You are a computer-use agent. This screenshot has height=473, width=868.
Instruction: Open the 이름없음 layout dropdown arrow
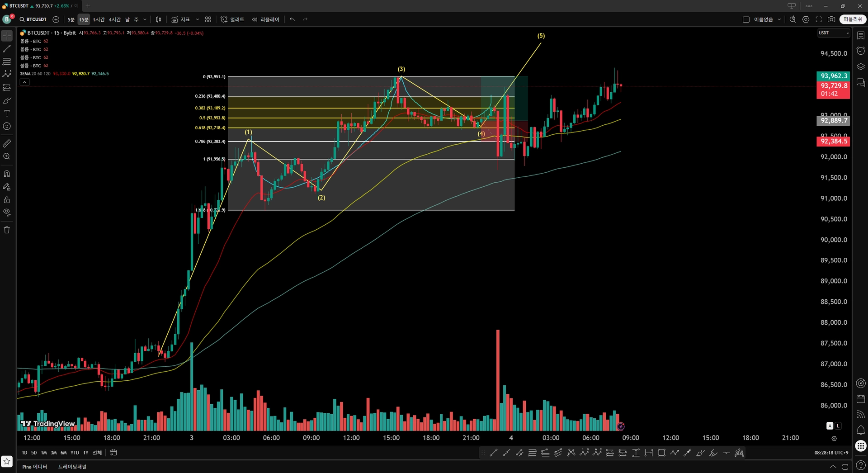point(779,19)
